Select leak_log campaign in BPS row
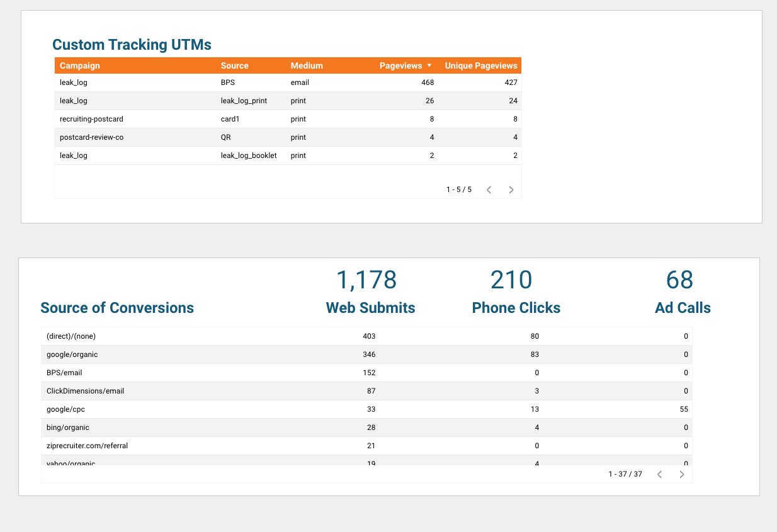 [74, 82]
